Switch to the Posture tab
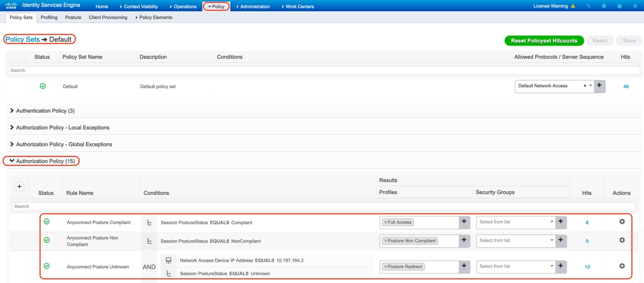The height and width of the screenshot is (283, 644). (73, 17)
